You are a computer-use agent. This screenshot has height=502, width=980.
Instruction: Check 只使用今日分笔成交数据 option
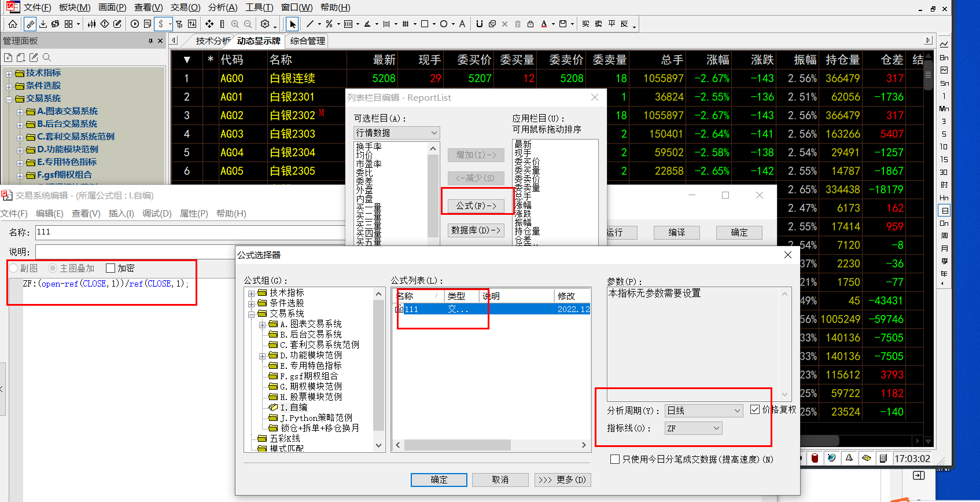615,459
